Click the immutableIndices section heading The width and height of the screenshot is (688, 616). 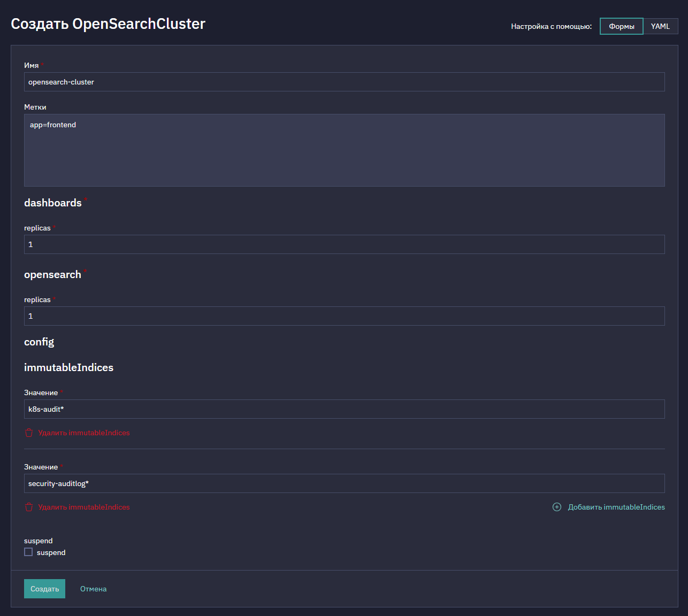click(68, 367)
